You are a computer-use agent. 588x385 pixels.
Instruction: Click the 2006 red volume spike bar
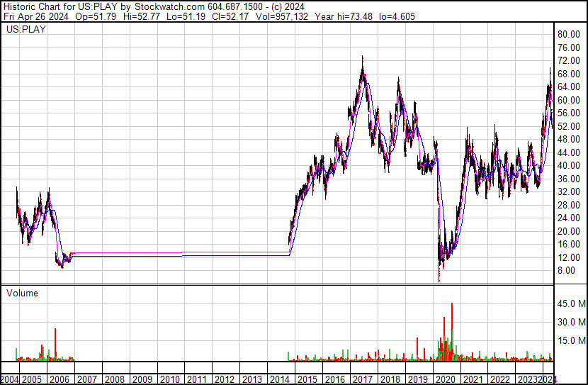pyautogui.click(x=55, y=345)
